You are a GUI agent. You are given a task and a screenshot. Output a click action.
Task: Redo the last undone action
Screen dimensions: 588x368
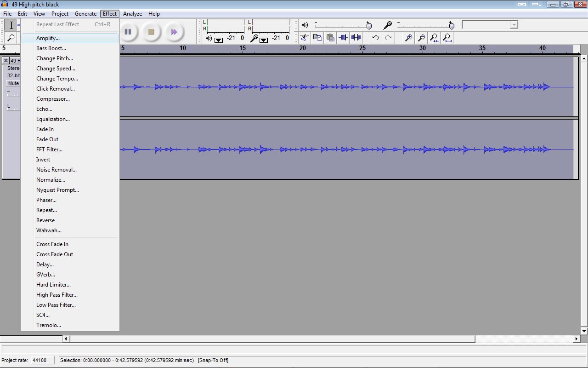click(389, 38)
